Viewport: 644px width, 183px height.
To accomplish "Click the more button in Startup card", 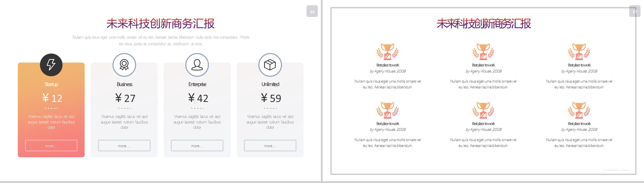I will click(x=51, y=146).
